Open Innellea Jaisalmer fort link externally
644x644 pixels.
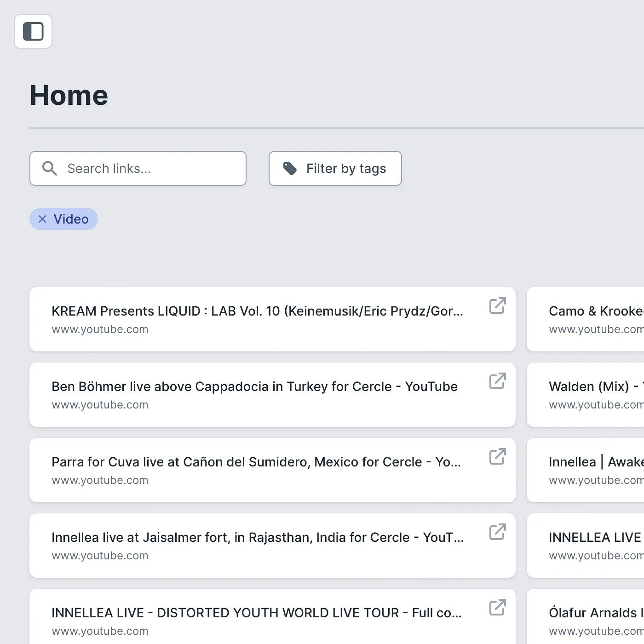498,532
